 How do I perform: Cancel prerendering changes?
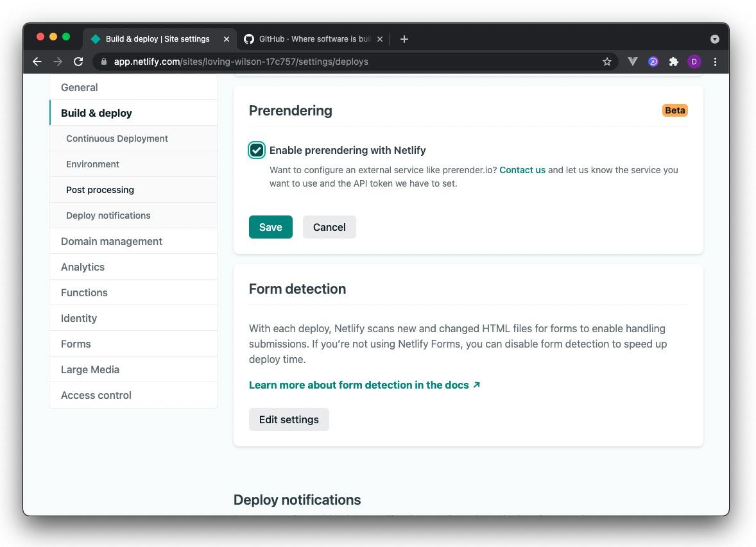tap(329, 227)
